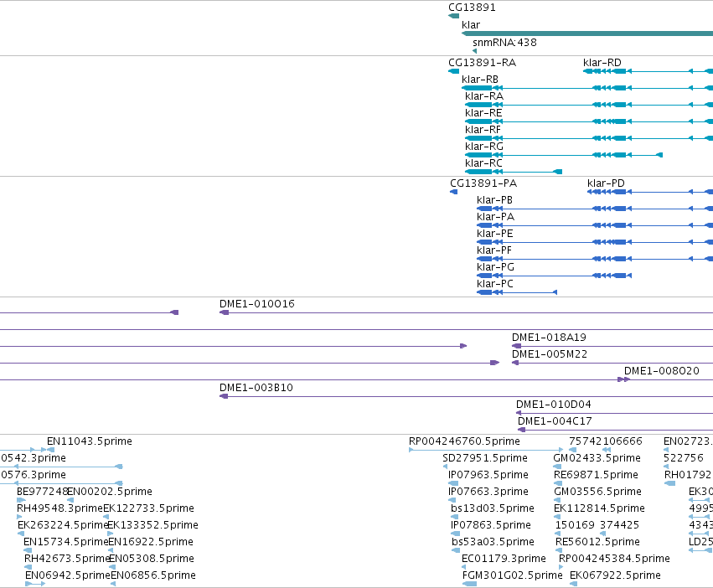Click the klar-PB protein label
This screenshot has height=588, width=713.
pyautogui.click(x=494, y=200)
